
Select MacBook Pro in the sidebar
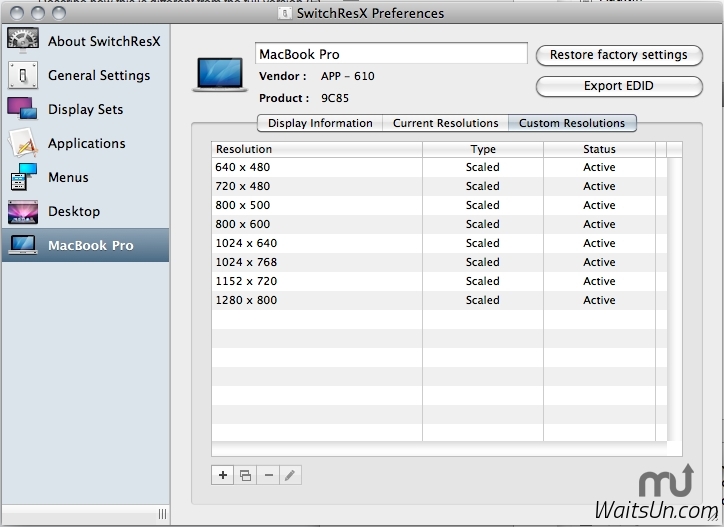85,245
